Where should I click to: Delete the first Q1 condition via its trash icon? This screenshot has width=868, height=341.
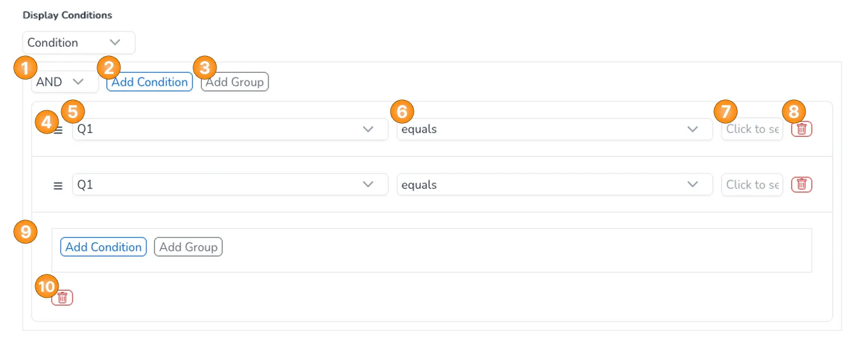point(801,129)
